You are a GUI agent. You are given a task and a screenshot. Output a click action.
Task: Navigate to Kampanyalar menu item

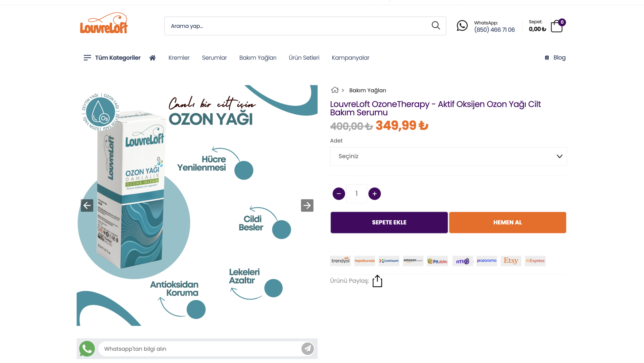click(350, 58)
